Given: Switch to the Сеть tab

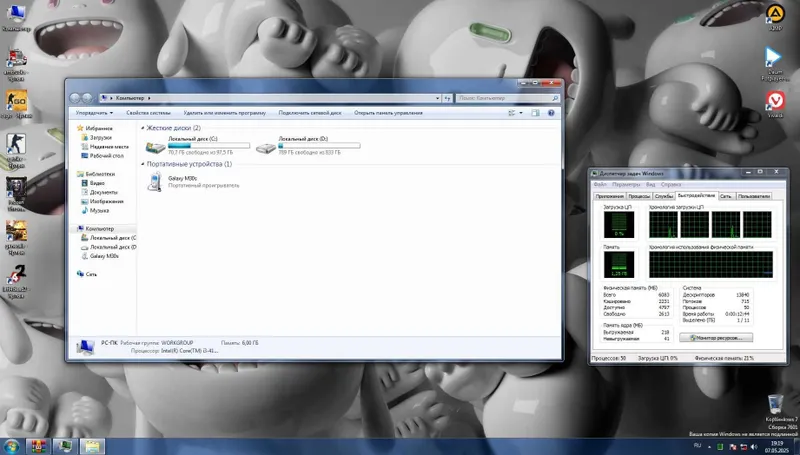Looking at the screenshot, I should click(726, 196).
